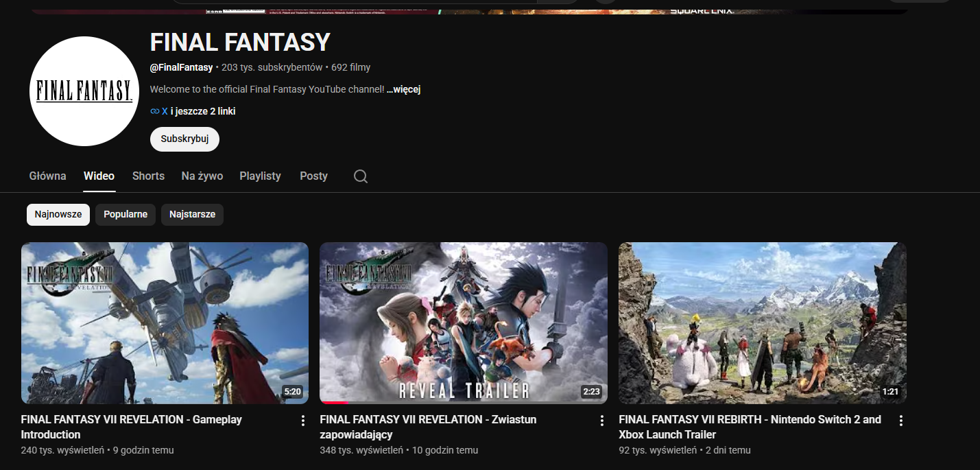Click '240 tys. wyświetleń • 9 godzin temu'
This screenshot has width=980, height=470.
[x=97, y=451]
